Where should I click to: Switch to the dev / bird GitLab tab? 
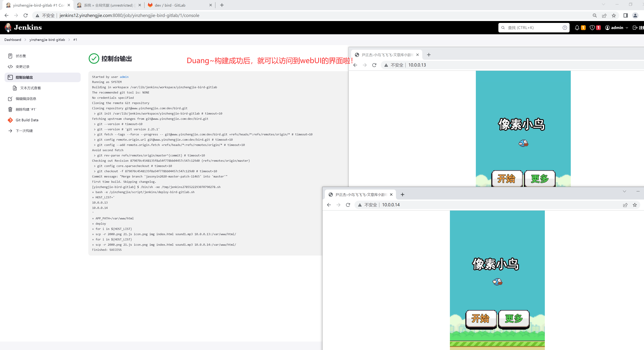pos(170,5)
